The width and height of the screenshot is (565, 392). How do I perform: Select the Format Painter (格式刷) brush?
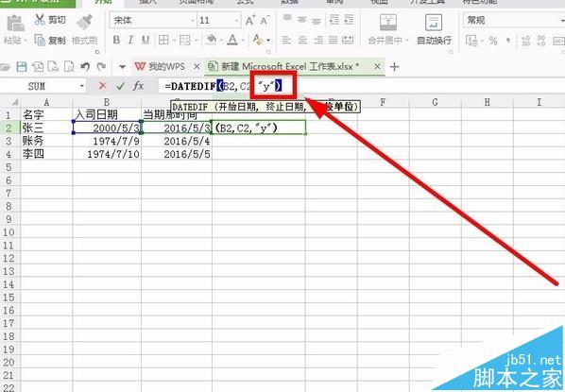click(85, 22)
